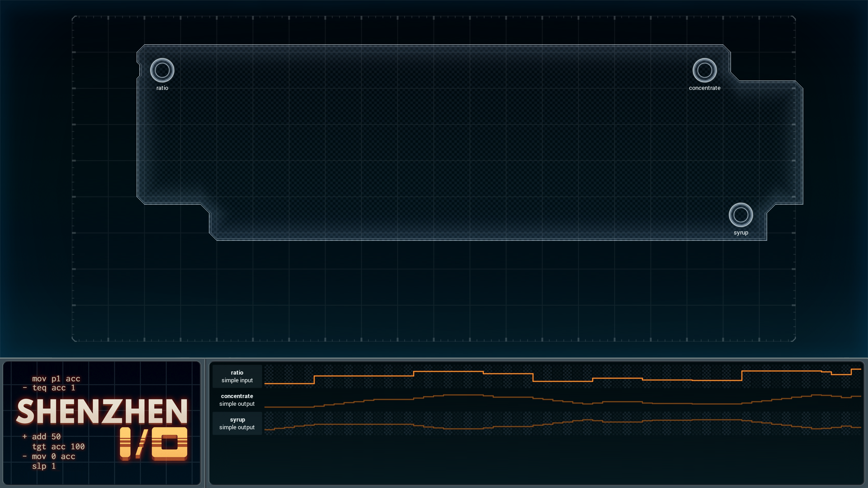Click the syrup pin connector

click(x=741, y=215)
